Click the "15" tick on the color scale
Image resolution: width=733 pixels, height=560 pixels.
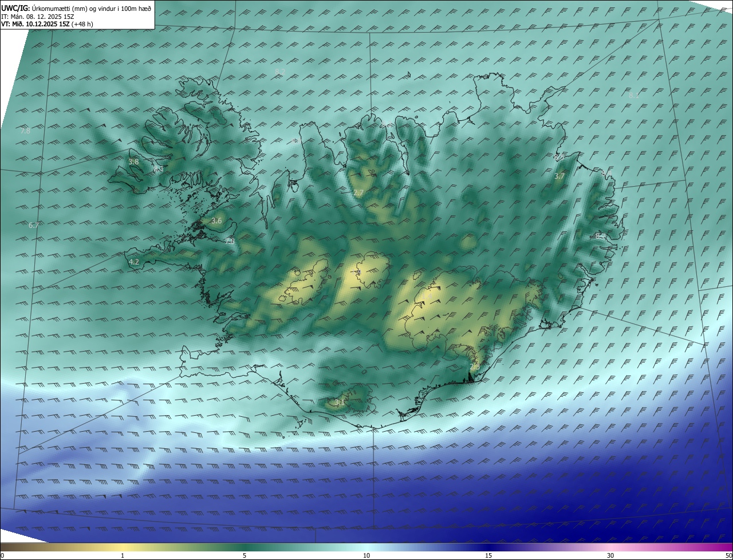pos(488,555)
